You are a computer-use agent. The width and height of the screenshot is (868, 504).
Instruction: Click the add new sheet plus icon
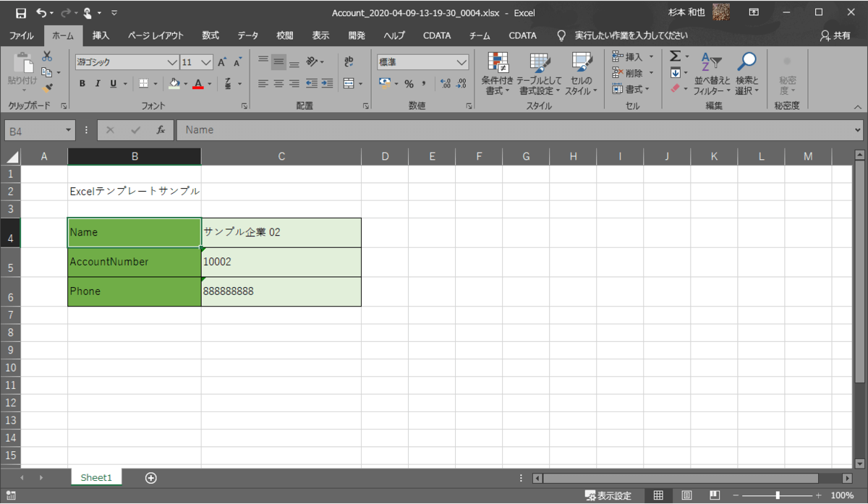tap(150, 478)
